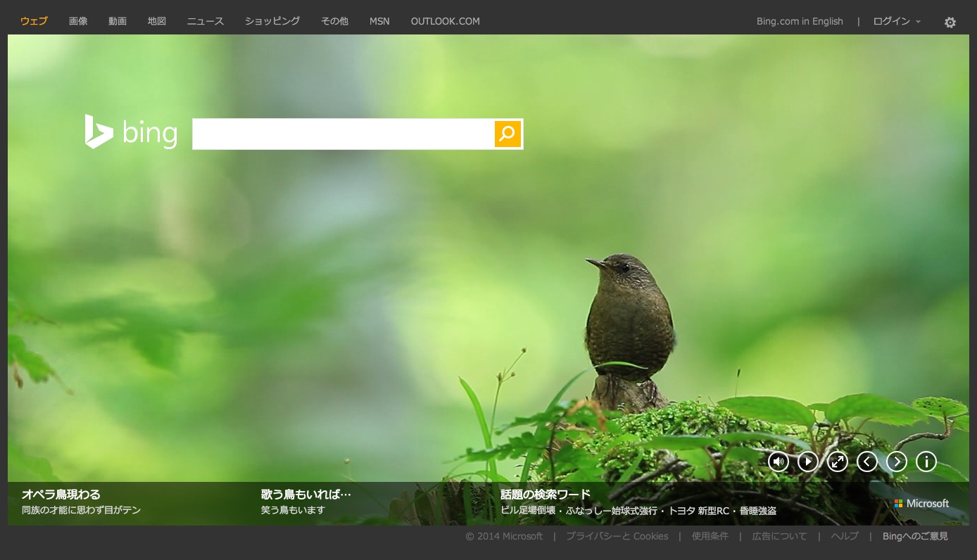This screenshot has width=977, height=560.
Task: Click into the Bing search box
Action: (343, 134)
